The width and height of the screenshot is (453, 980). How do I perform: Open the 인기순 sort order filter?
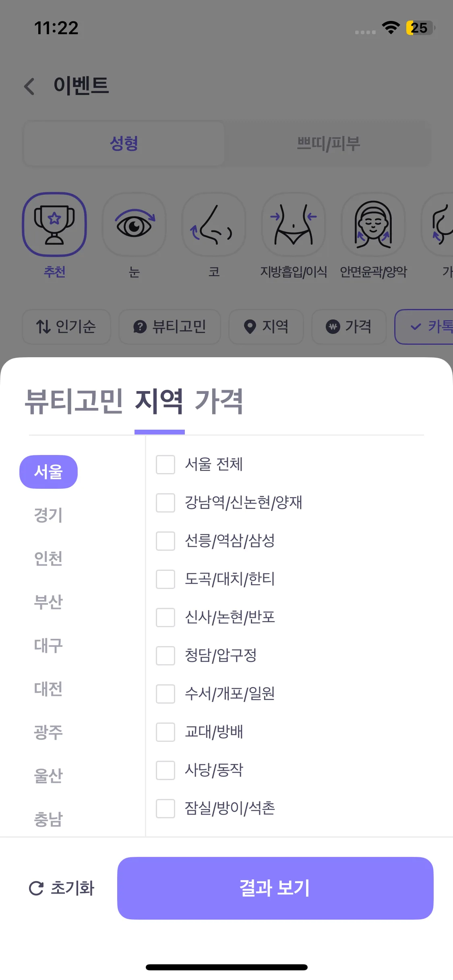click(66, 327)
